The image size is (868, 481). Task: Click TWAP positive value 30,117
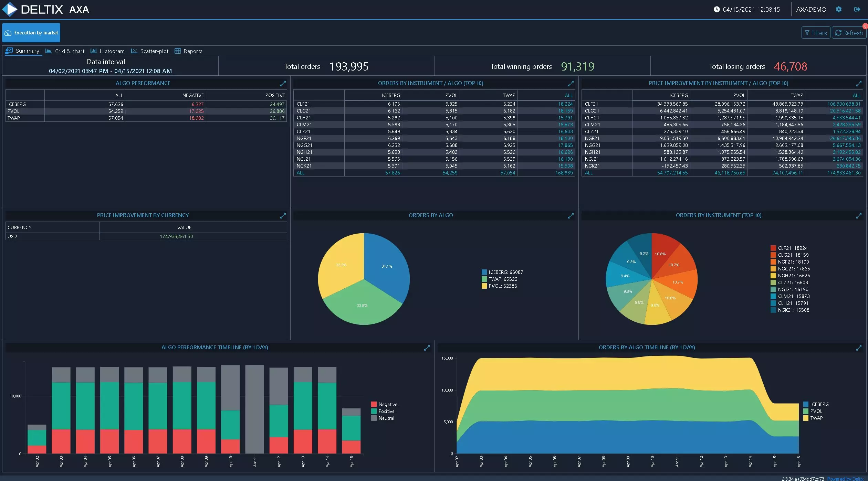point(277,118)
